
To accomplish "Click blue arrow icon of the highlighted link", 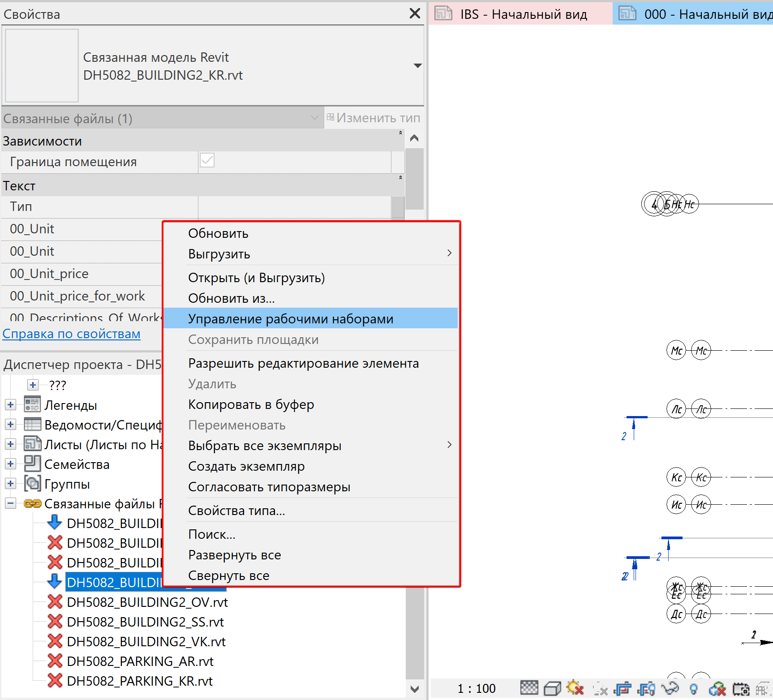I will tap(55, 581).
